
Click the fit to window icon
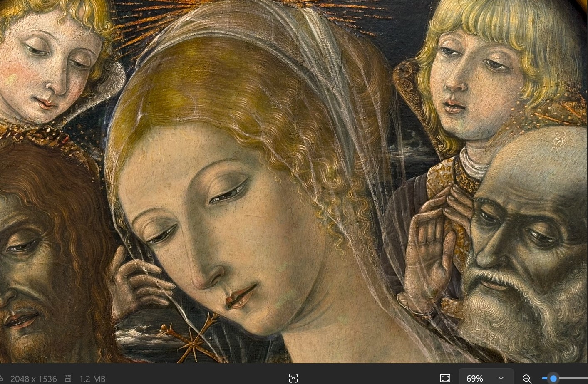click(445, 378)
